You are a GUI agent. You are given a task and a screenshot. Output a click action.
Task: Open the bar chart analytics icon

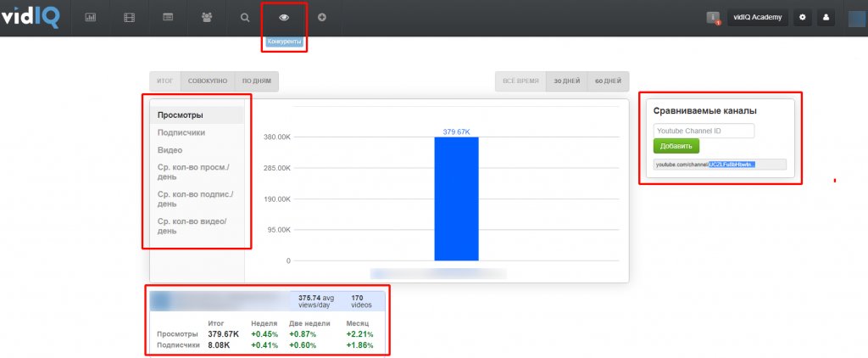coord(90,17)
